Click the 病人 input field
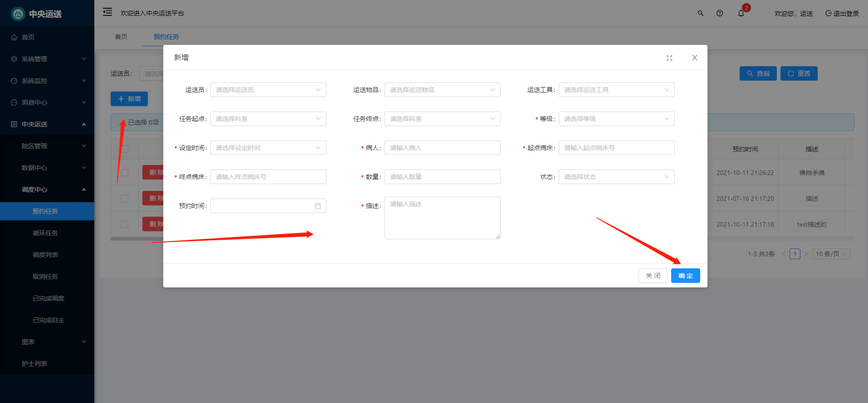 click(443, 148)
